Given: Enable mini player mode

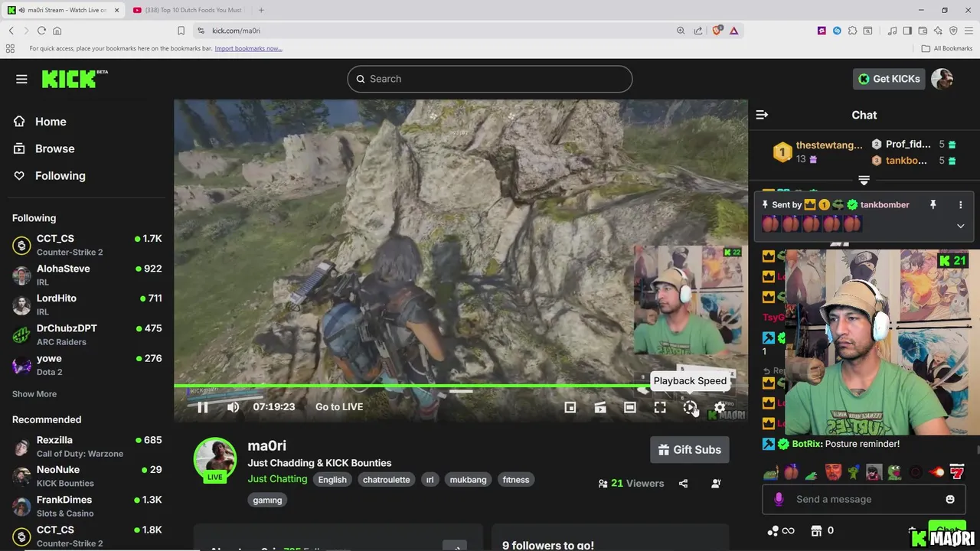Looking at the screenshot, I should point(570,407).
